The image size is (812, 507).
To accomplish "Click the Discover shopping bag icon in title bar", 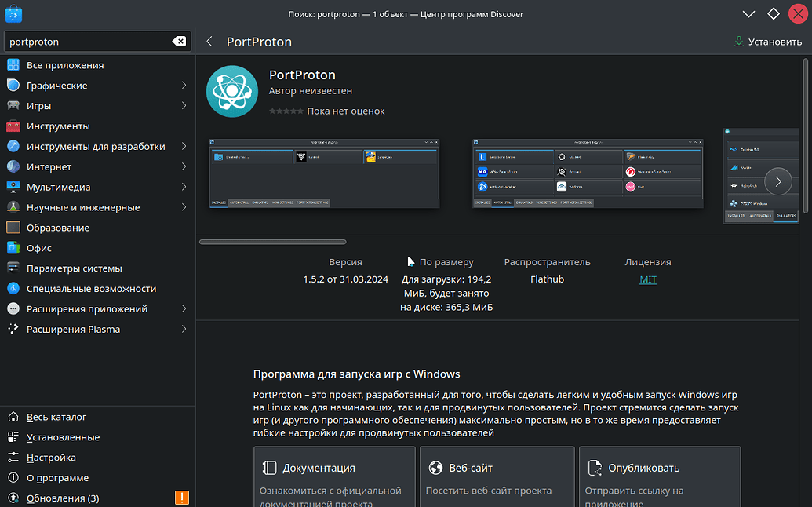I will click(x=13, y=14).
